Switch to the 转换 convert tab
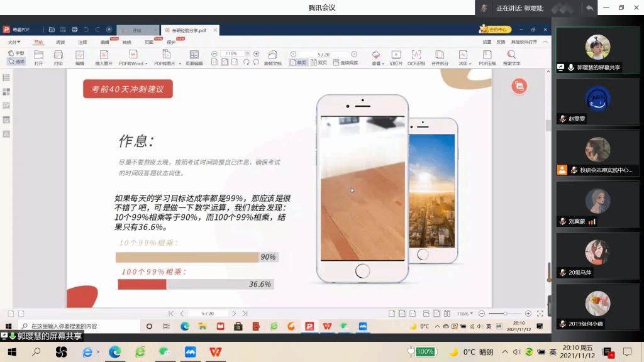Screen dimensions: 644x362 coord(127,42)
